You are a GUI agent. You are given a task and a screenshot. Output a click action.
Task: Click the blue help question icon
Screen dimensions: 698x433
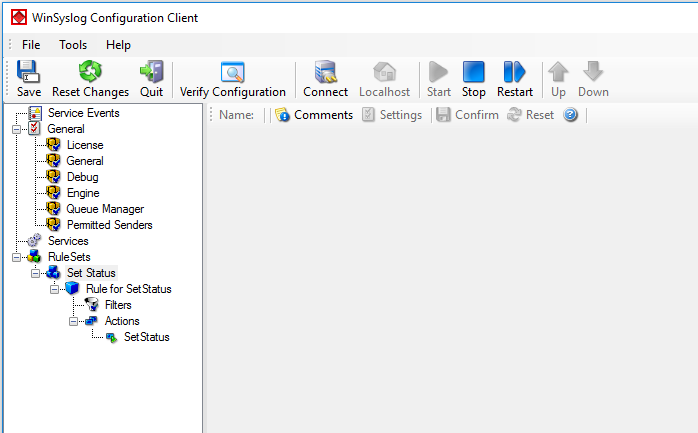click(570, 115)
